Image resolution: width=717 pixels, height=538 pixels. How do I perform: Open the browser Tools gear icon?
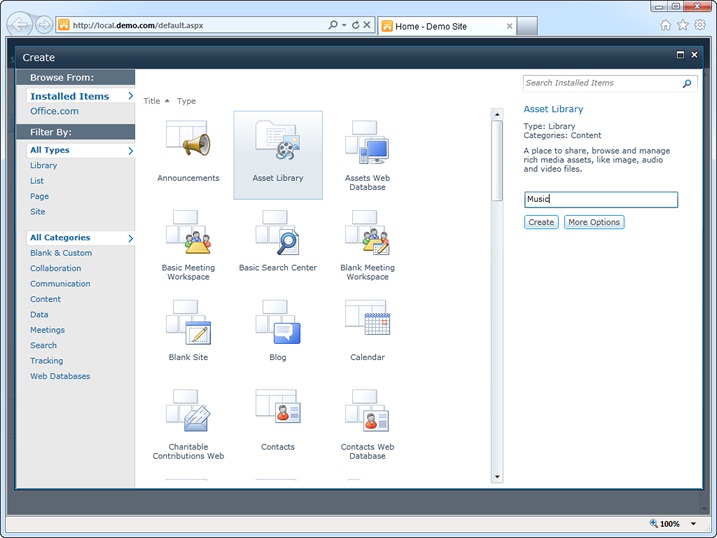coord(700,25)
